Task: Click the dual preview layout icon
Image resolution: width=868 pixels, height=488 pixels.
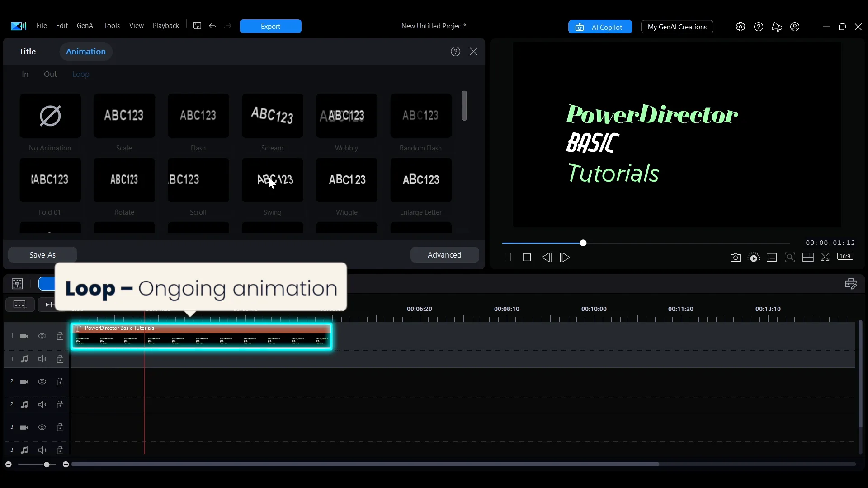Action: pos(808,257)
